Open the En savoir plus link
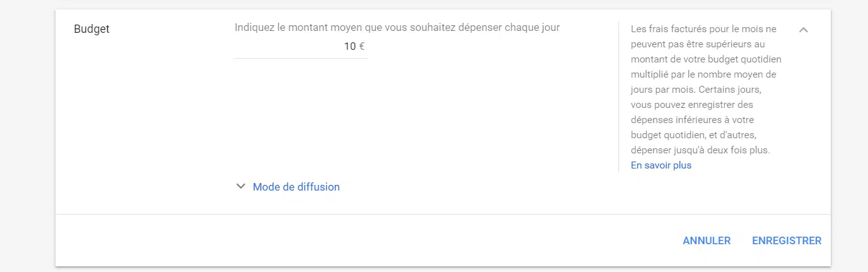Screen dimensions: 868x272 [x=661, y=165]
